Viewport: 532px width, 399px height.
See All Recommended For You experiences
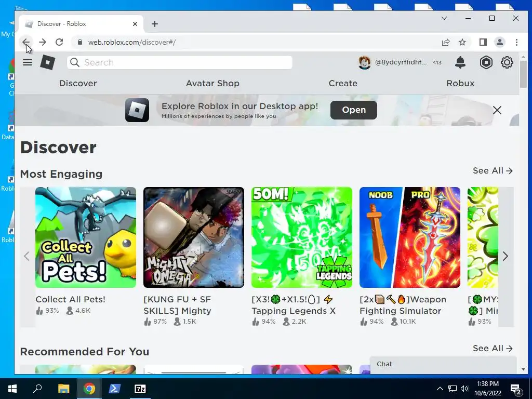pos(493,349)
